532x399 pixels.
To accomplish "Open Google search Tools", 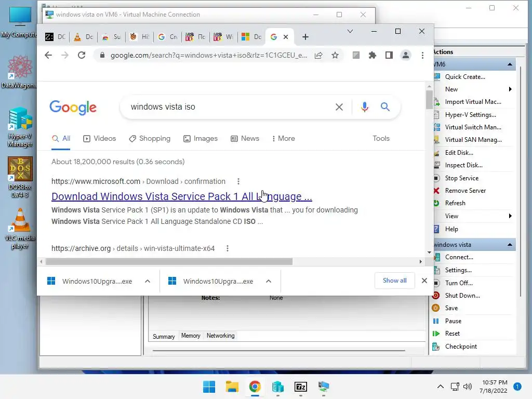I will point(381,138).
